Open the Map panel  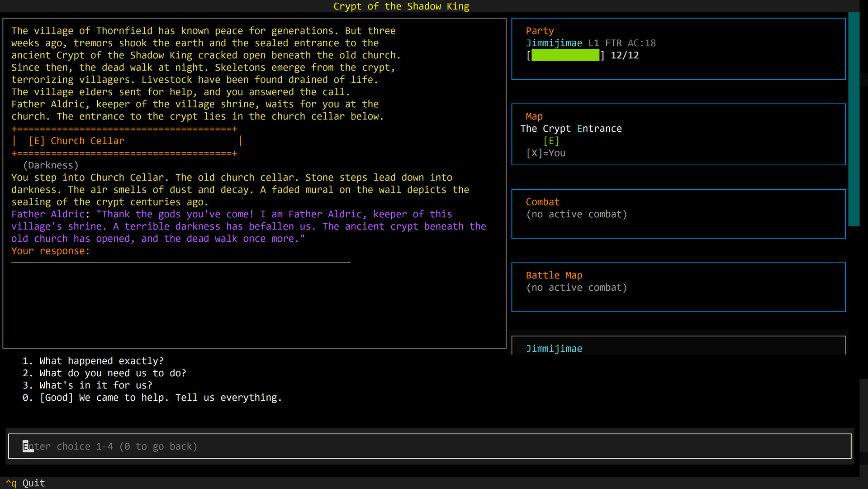pyautogui.click(x=534, y=116)
